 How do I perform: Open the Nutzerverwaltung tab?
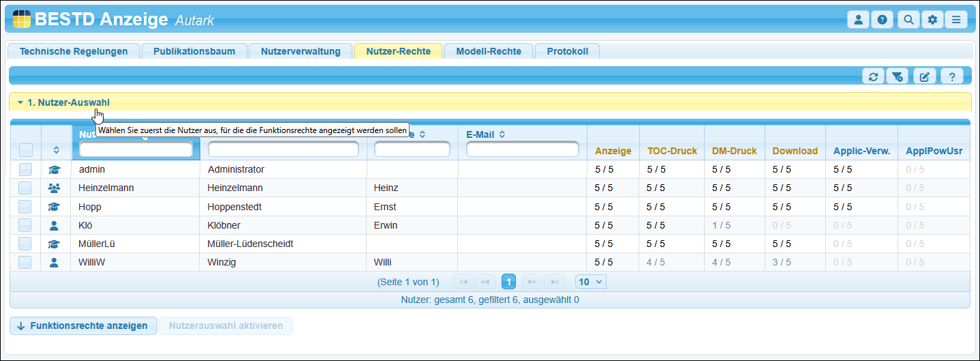(x=301, y=51)
